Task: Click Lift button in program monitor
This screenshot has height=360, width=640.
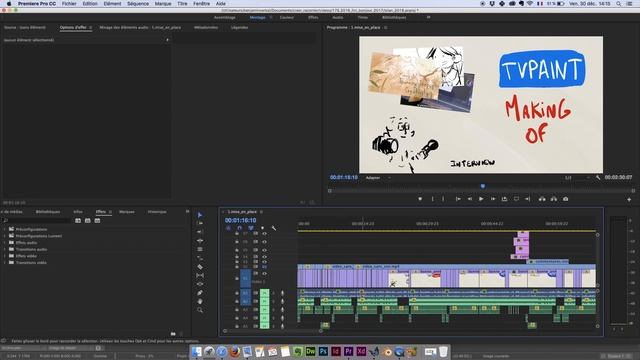Action: pyautogui.click(x=542, y=199)
